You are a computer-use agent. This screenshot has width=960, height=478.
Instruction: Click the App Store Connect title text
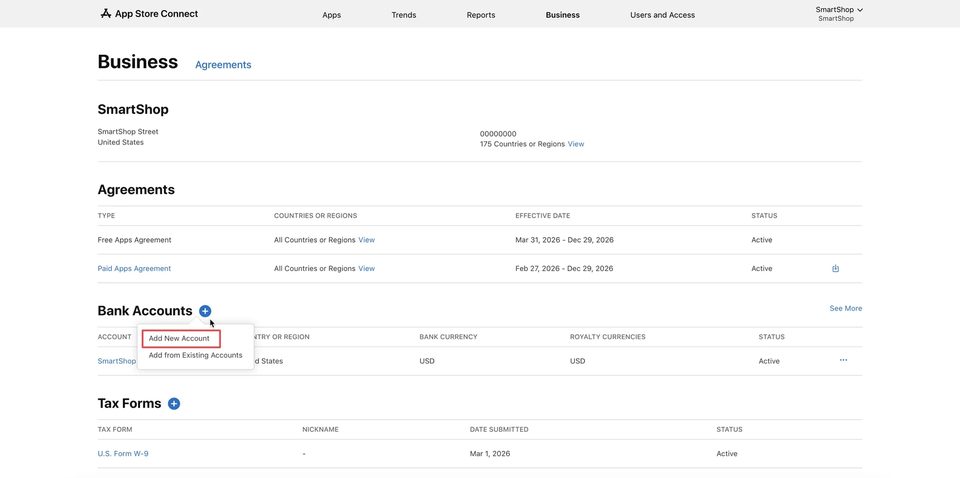tap(156, 13)
